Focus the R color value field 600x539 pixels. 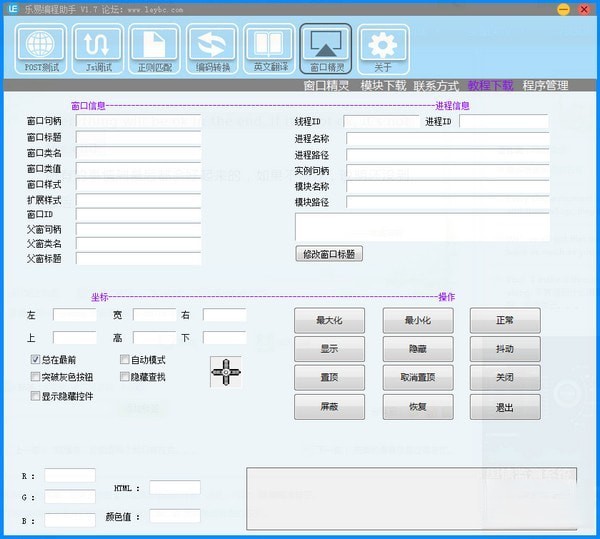70,476
